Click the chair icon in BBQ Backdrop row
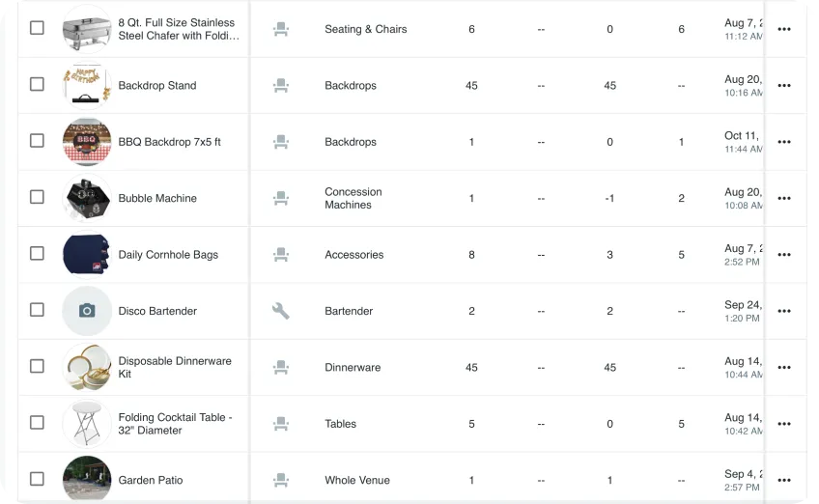 click(281, 142)
